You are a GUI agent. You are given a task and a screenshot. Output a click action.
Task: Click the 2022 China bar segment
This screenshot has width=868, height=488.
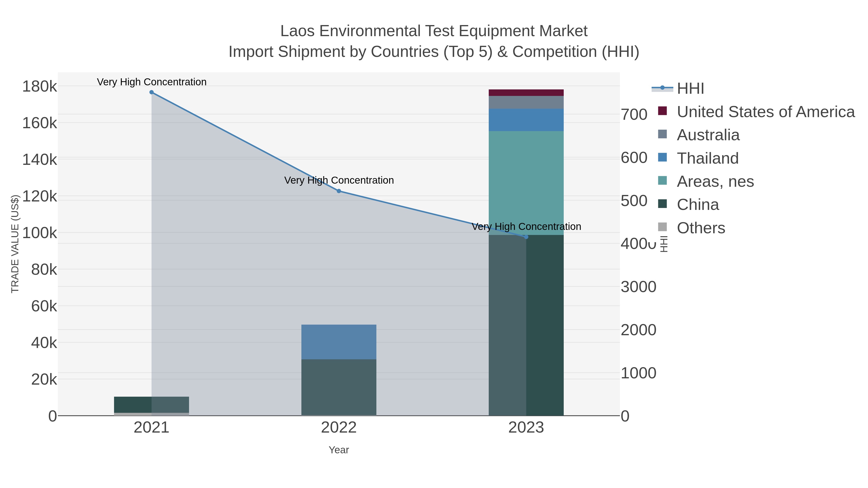click(339, 387)
